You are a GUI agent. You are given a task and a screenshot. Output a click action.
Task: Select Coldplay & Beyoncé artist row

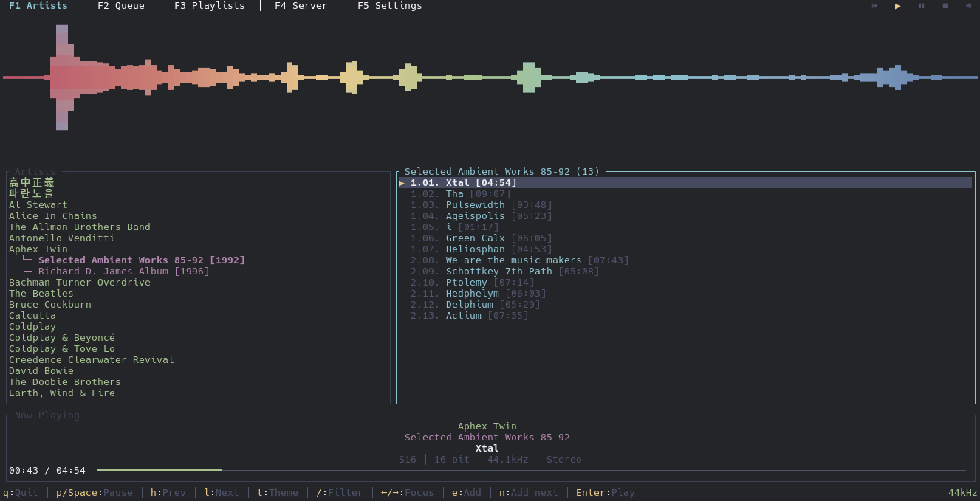point(62,338)
